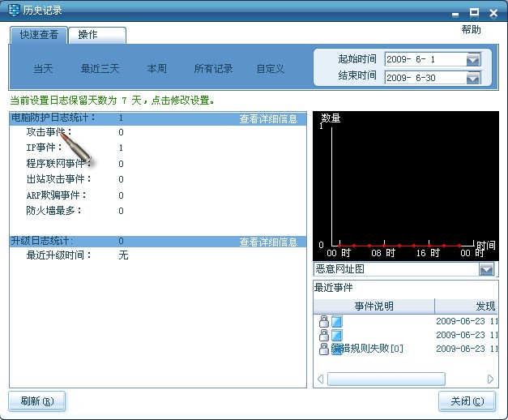Image resolution: width=508 pixels, height=420 pixels.
Task: Open 查看详细信息 for 电脑防护日志统计
Action: point(268,119)
